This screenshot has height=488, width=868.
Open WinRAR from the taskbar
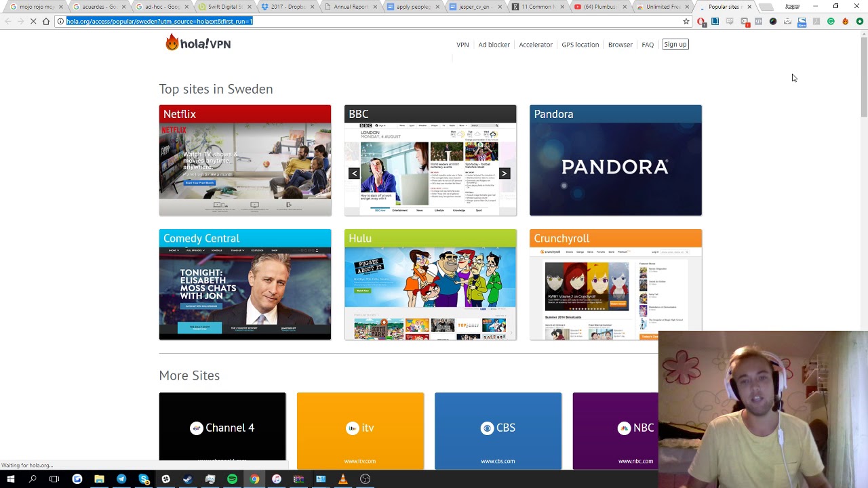[298, 479]
